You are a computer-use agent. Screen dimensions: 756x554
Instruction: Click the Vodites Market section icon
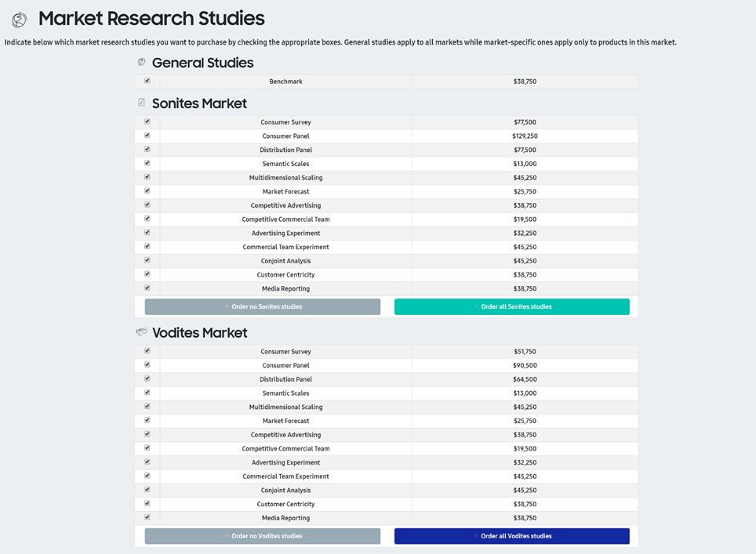pos(142,331)
